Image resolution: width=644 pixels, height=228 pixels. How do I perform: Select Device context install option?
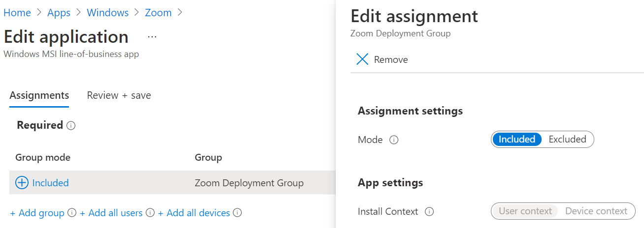click(596, 211)
